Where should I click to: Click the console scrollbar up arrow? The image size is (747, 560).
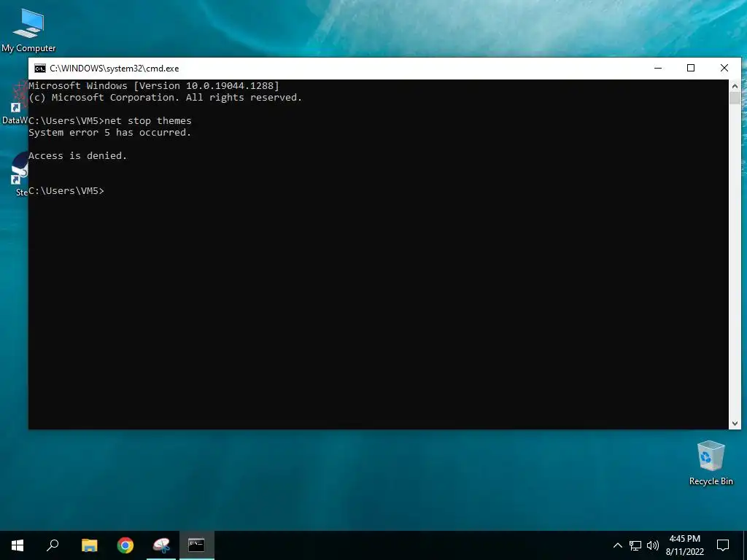click(x=735, y=86)
